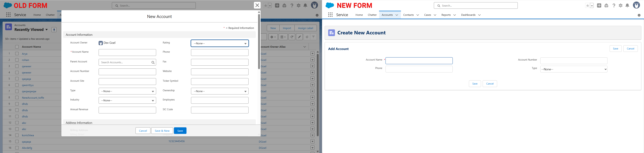644x153 pixels.
Task: Open the App Launcher in the new form
Action: coord(330,15)
